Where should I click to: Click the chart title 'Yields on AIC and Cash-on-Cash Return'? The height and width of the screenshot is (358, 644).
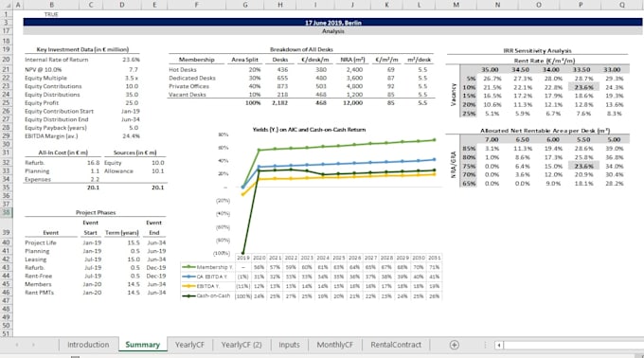coord(309,130)
